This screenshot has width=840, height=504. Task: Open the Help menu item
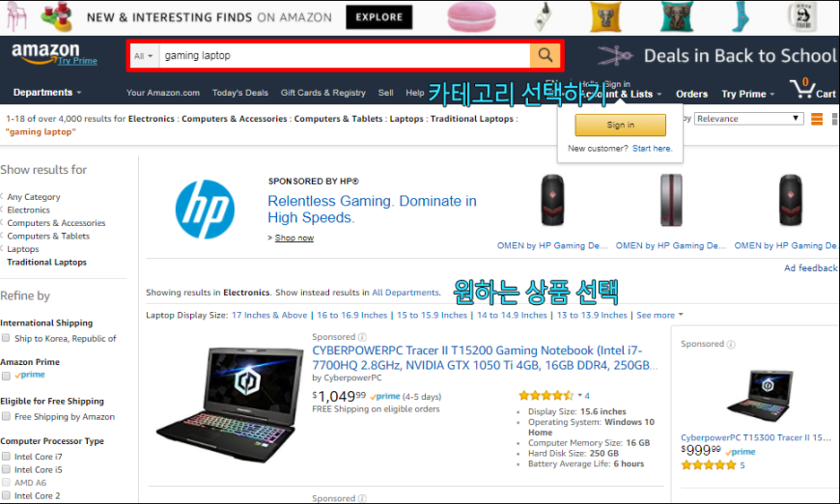[x=414, y=93]
